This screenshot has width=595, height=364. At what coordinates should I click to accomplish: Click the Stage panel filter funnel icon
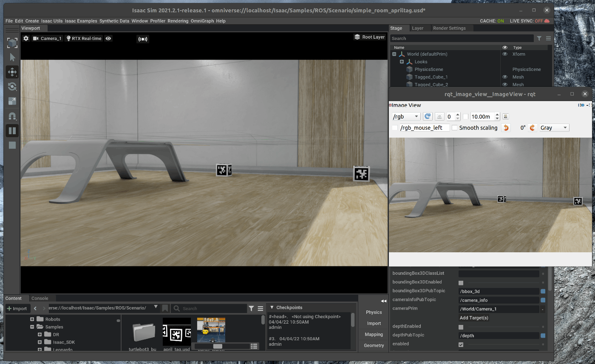click(539, 38)
